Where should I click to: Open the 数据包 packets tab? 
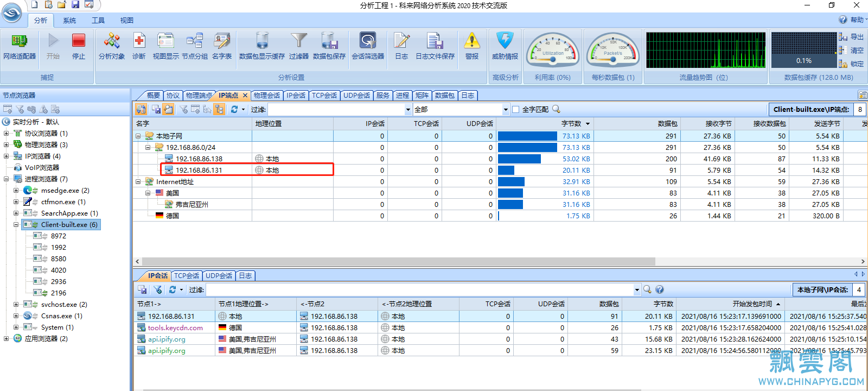click(445, 96)
